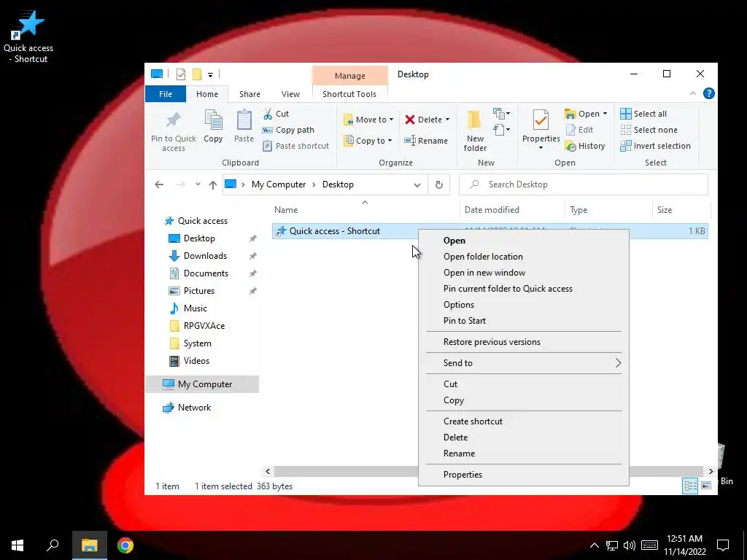This screenshot has width=747, height=560.
Task: Choose Create shortcut in context menu
Action: [524, 421]
